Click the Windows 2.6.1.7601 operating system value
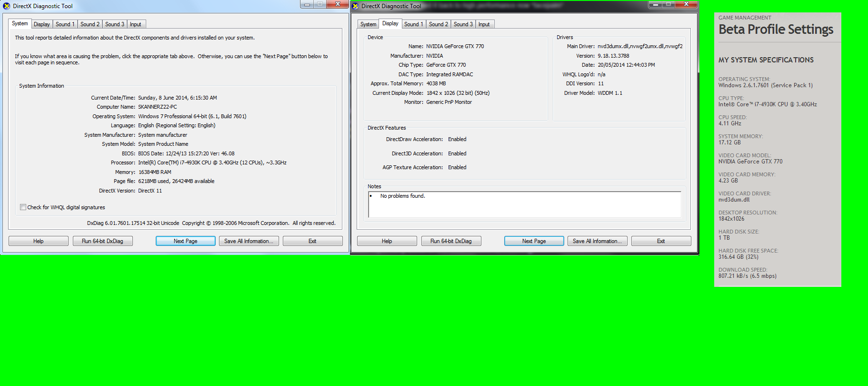The height and width of the screenshot is (386, 868). tap(765, 85)
